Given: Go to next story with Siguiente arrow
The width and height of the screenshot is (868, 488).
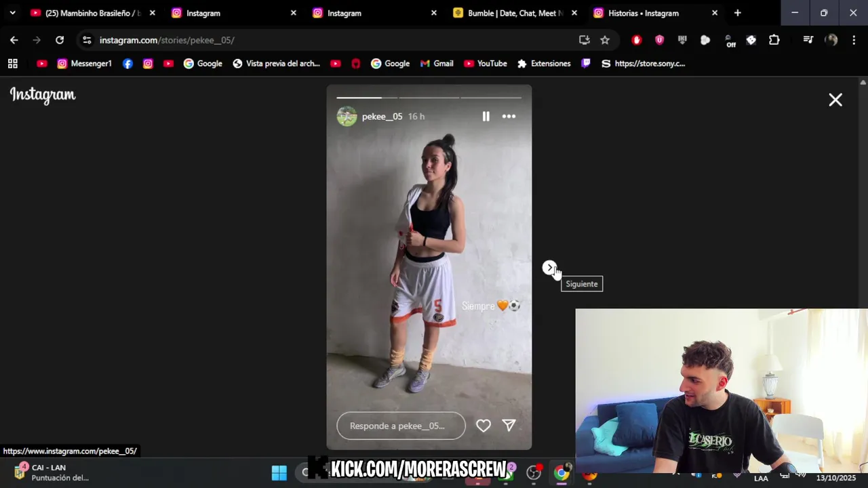Looking at the screenshot, I should [x=549, y=268].
